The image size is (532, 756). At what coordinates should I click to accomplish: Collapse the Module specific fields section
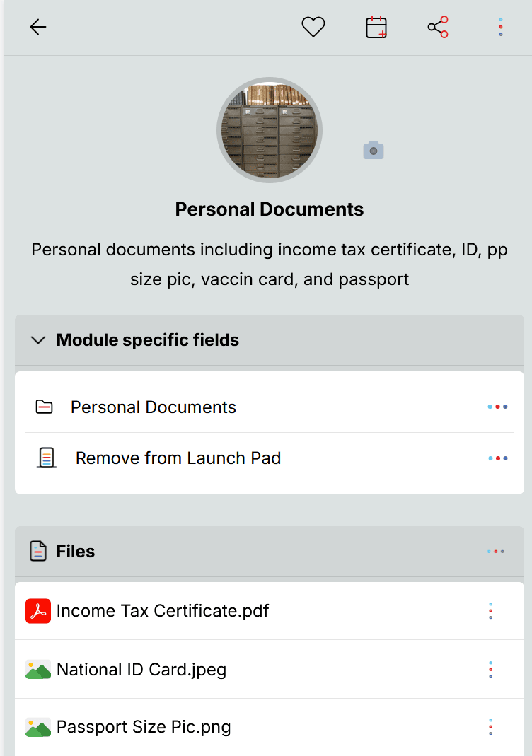[x=38, y=340]
